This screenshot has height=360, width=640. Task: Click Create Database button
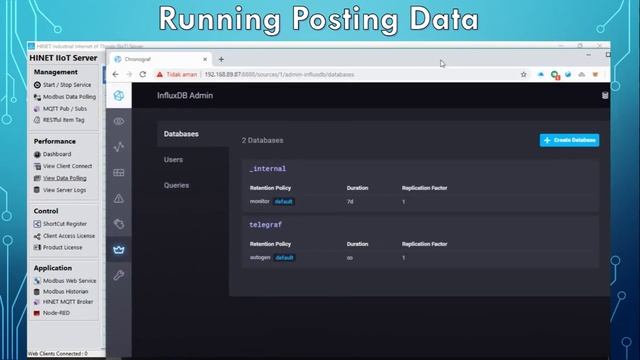point(569,140)
